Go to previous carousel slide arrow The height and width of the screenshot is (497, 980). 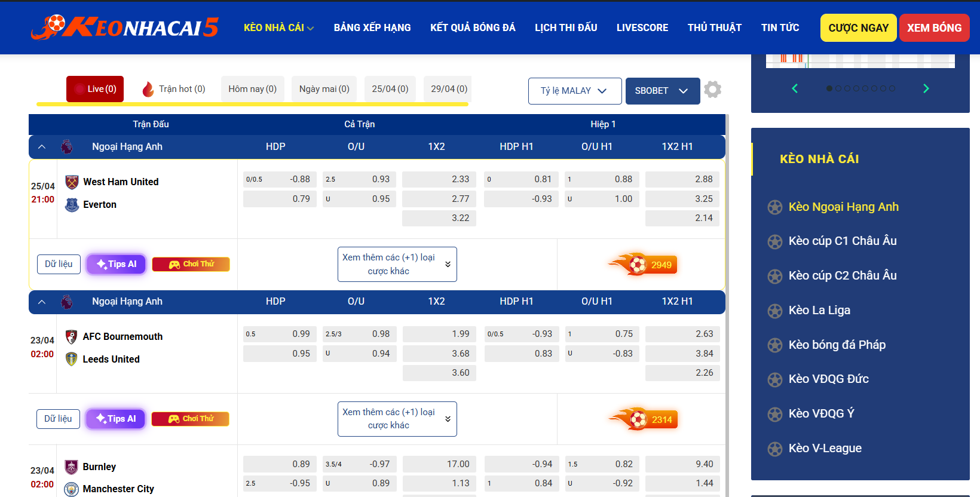pyautogui.click(x=795, y=88)
